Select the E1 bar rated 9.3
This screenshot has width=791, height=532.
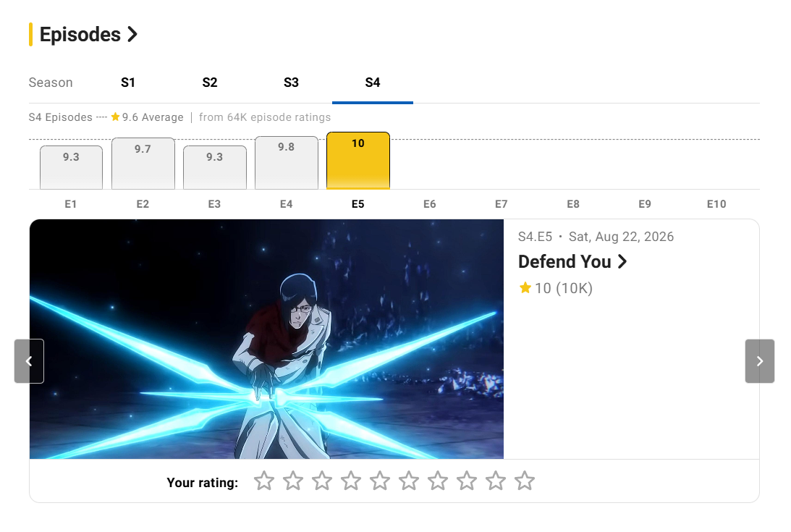71,168
